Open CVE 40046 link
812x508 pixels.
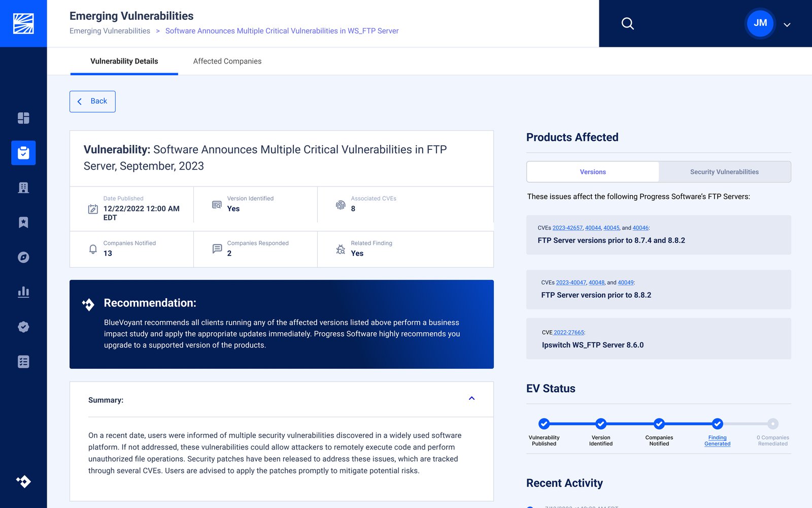tap(640, 228)
